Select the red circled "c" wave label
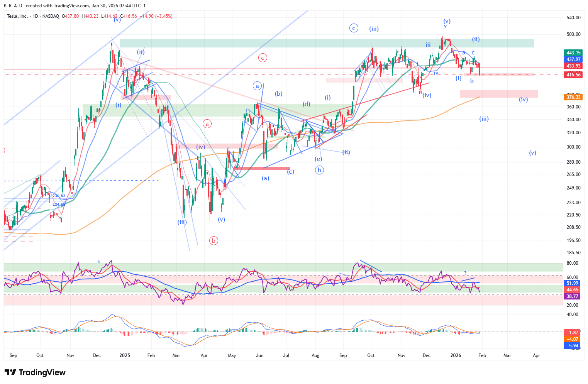 (x=263, y=58)
